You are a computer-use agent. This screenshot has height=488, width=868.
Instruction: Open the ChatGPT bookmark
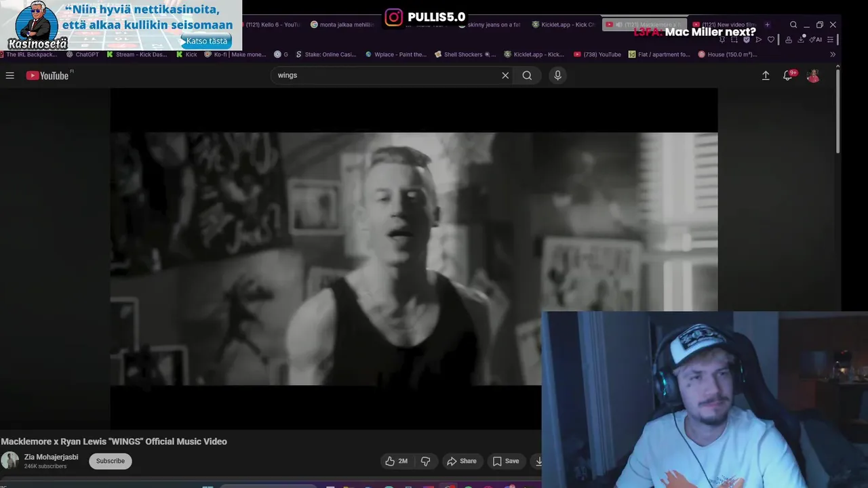[x=83, y=54]
